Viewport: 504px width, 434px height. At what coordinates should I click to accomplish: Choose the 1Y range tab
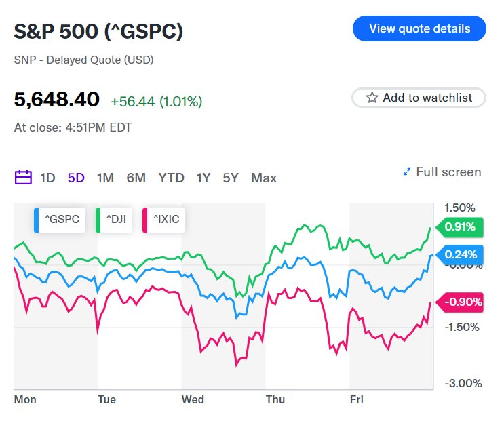point(203,178)
